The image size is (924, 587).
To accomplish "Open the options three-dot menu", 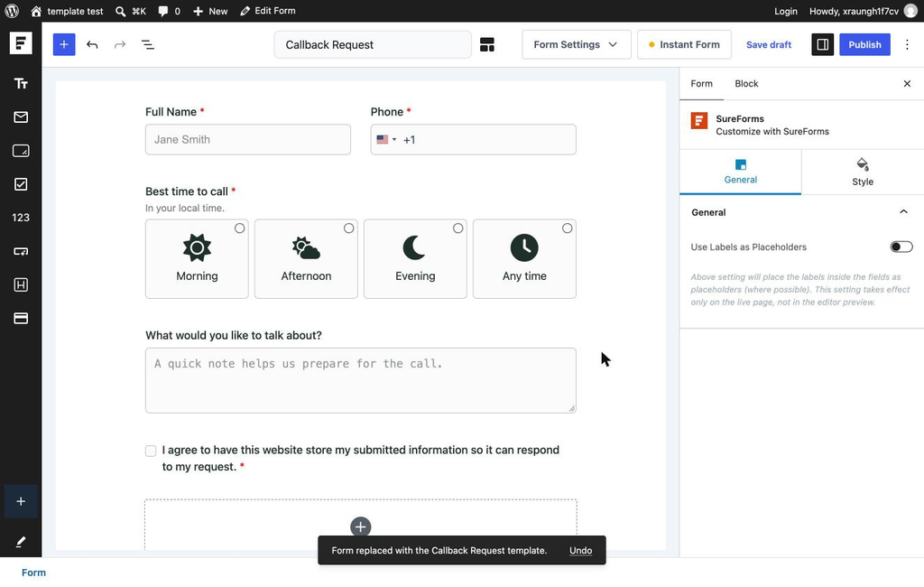I will tap(907, 45).
